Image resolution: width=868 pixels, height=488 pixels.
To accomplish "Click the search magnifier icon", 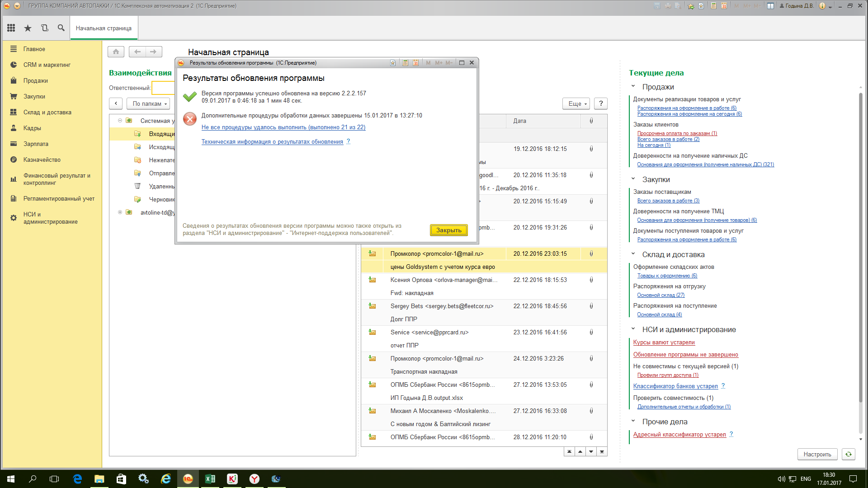I will click(61, 28).
